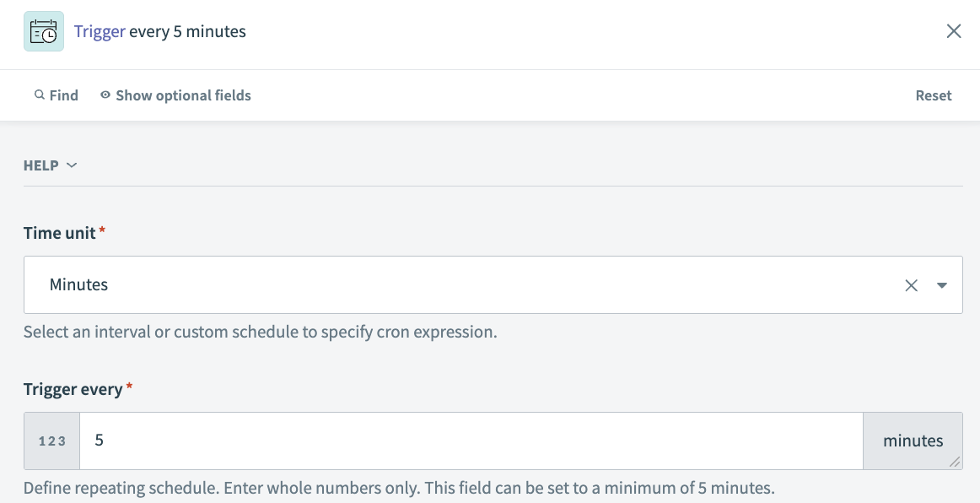Image resolution: width=980 pixels, height=503 pixels.
Task: Click the Trigger link in the header
Action: [x=100, y=31]
